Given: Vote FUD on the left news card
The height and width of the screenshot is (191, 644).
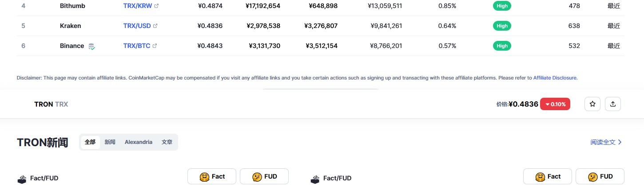Looking at the screenshot, I should tap(264, 176).
